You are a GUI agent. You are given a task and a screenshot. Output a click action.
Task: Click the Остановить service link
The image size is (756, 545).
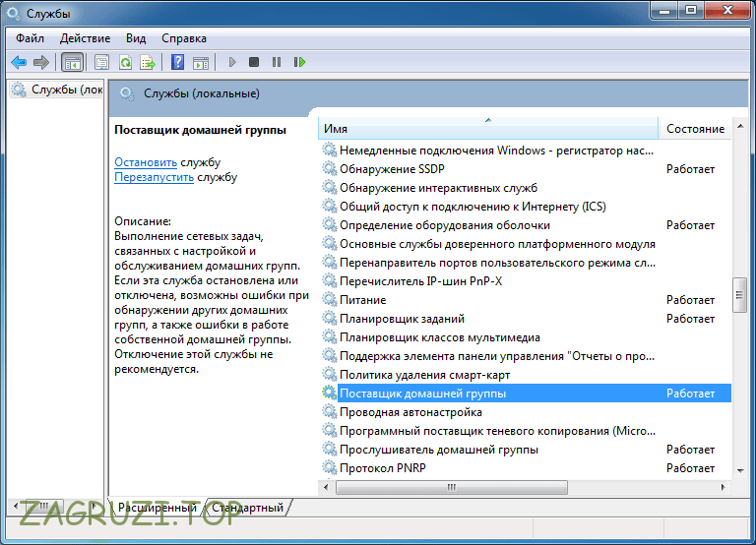146,162
